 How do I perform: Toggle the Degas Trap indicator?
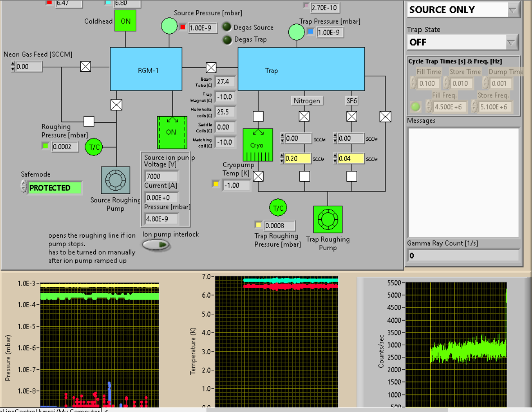coord(227,39)
